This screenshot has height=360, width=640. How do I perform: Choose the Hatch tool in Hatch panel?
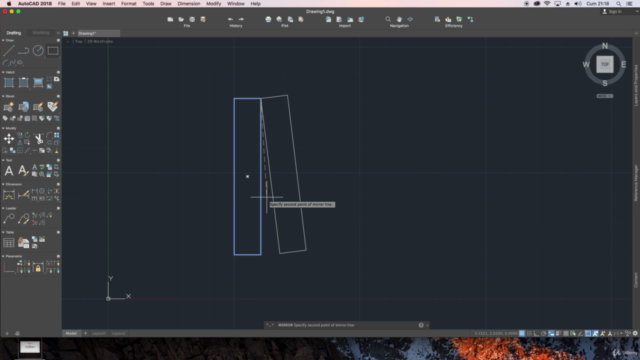9,82
